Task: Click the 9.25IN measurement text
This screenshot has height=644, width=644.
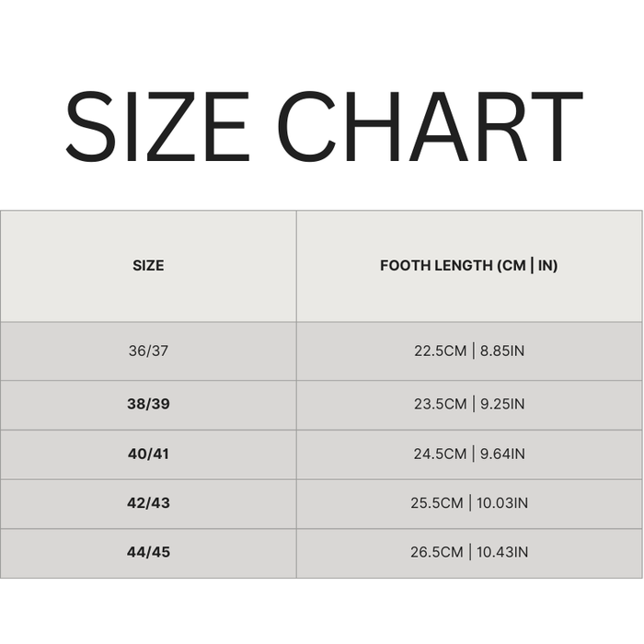Action: 502,404
